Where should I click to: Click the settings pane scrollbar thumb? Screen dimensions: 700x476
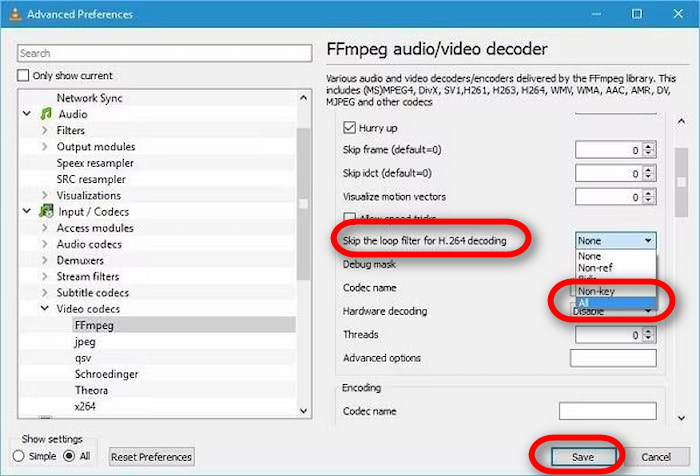pyautogui.click(x=681, y=182)
